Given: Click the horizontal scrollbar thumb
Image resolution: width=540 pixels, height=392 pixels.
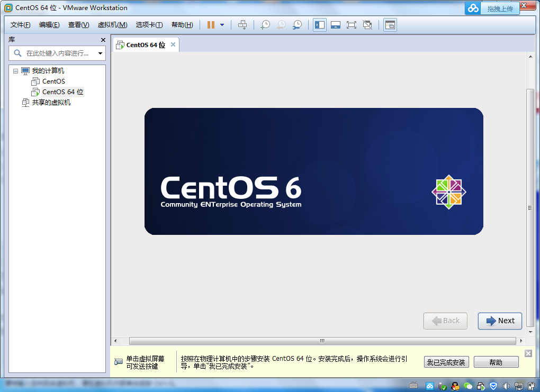Looking at the screenshot, I should point(322,341).
